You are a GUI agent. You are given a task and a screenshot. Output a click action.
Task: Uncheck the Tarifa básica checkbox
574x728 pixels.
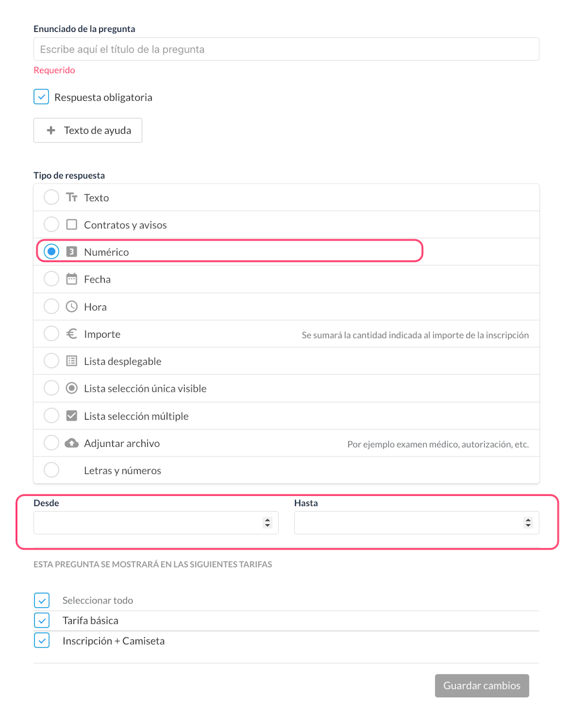(x=42, y=620)
